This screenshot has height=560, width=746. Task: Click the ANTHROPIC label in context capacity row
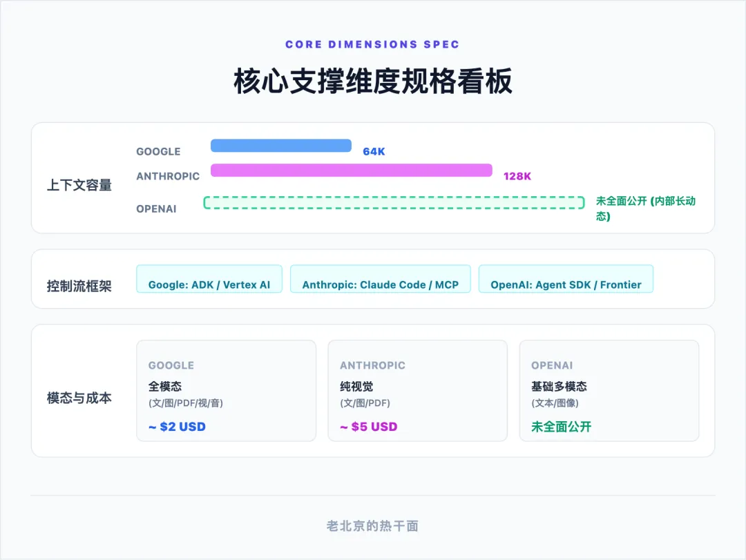tap(168, 177)
